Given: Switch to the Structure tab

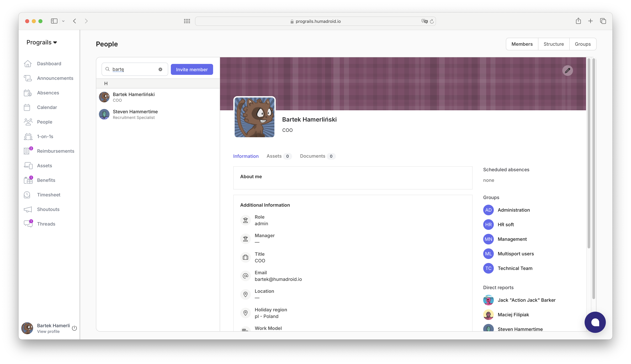Looking at the screenshot, I should [x=553, y=44].
